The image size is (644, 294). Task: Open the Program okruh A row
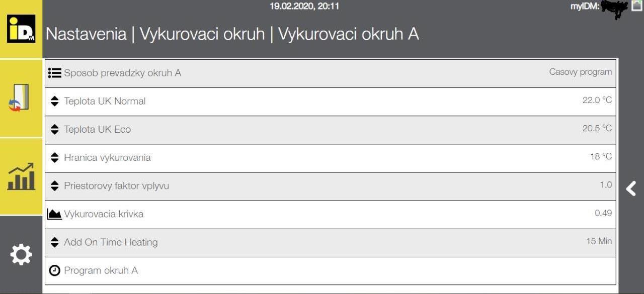pos(331,271)
